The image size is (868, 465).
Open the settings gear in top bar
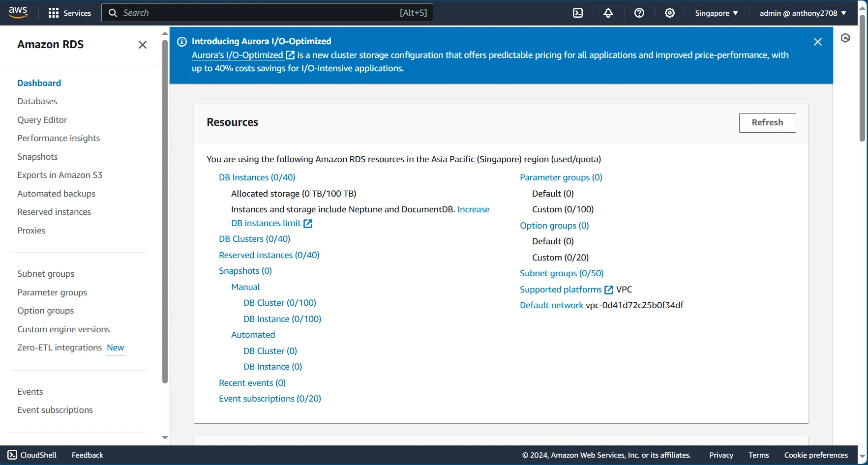click(x=670, y=13)
